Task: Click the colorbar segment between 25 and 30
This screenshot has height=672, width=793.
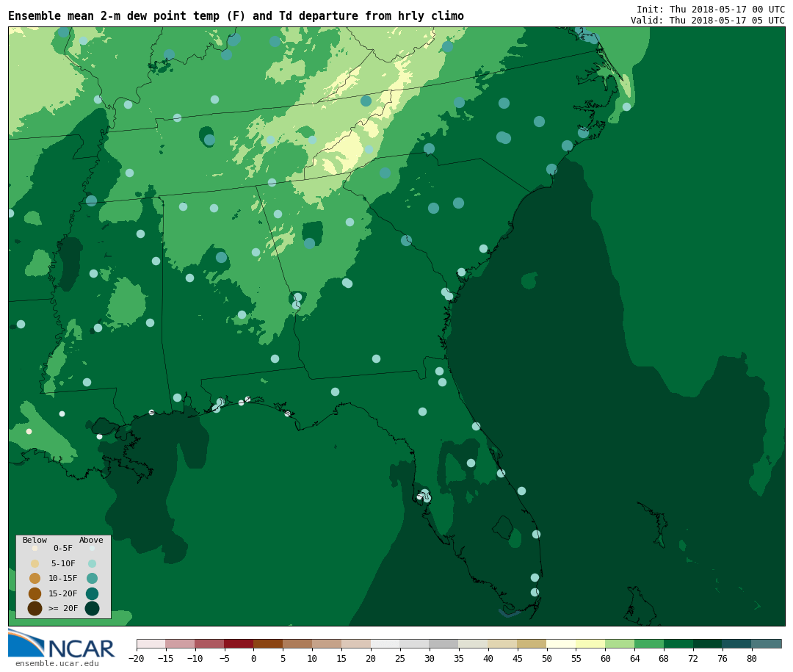Action: pyautogui.click(x=415, y=643)
